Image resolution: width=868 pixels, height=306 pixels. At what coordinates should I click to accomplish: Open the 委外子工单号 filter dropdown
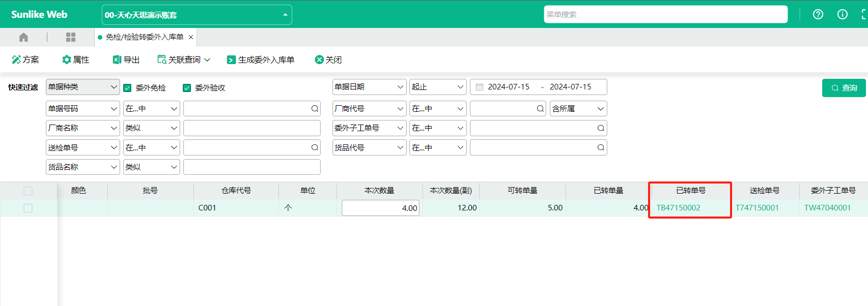click(x=370, y=128)
